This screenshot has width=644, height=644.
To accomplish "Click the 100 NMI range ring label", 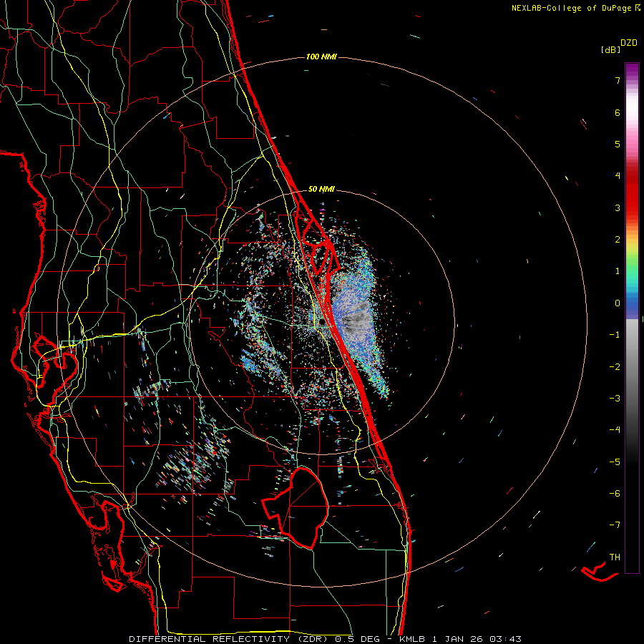I will (321, 57).
